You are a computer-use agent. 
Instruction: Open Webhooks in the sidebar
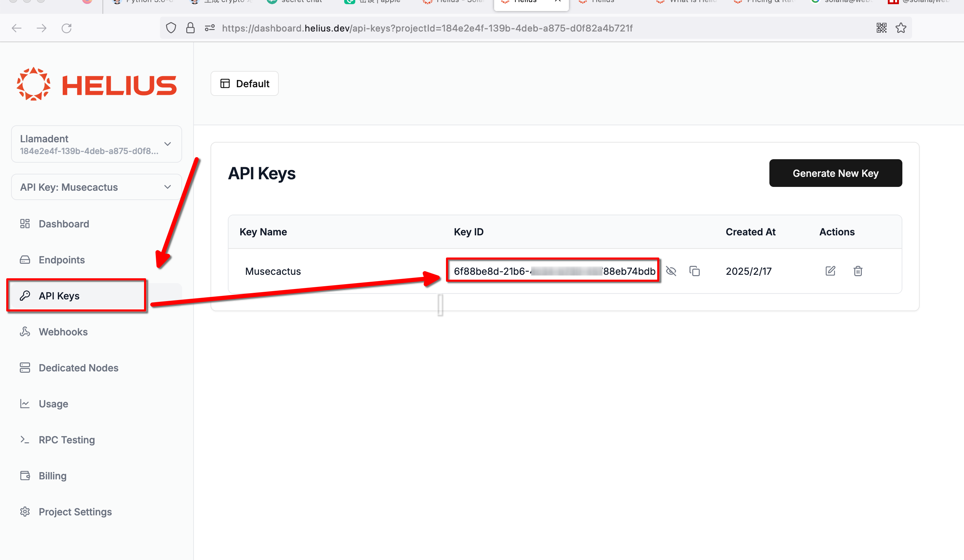coord(63,332)
